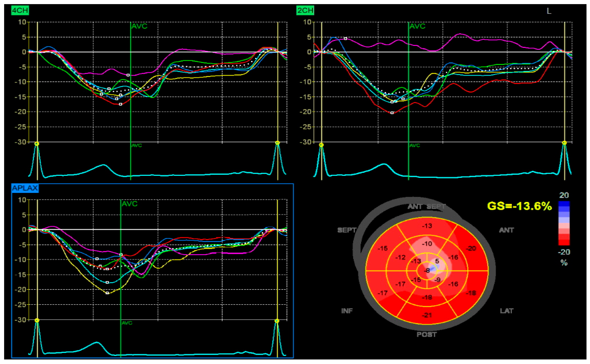Select the -10 mid anteroseptal segment
This screenshot has height=364, width=590.
427,244
